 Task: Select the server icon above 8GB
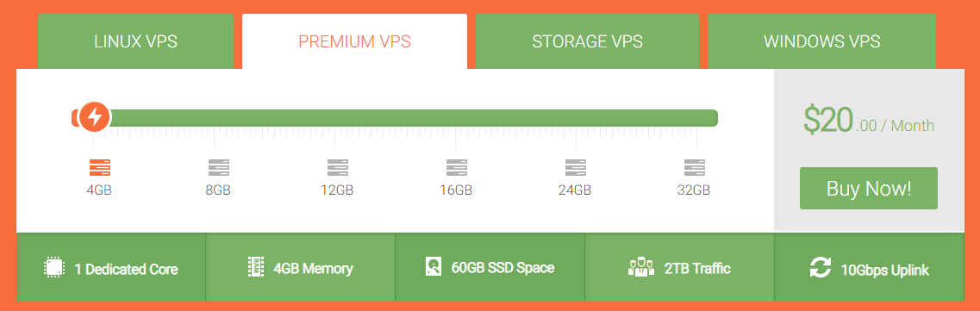pyautogui.click(x=218, y=167)
